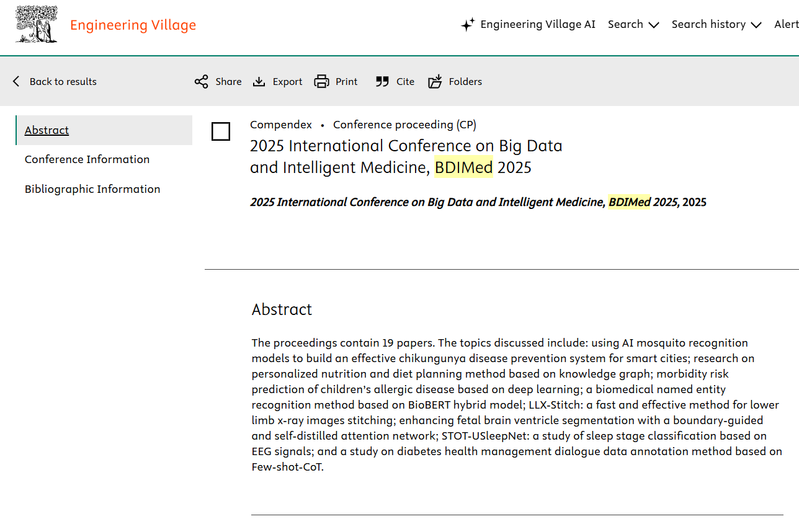This screenshot has width=799, height=532.
Task: Select the record checkbox beside the title
Action: click(221, 131)
